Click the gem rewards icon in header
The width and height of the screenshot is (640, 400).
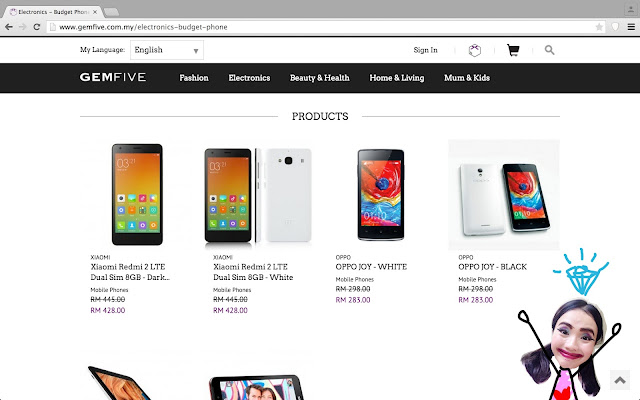pos(476,50)
